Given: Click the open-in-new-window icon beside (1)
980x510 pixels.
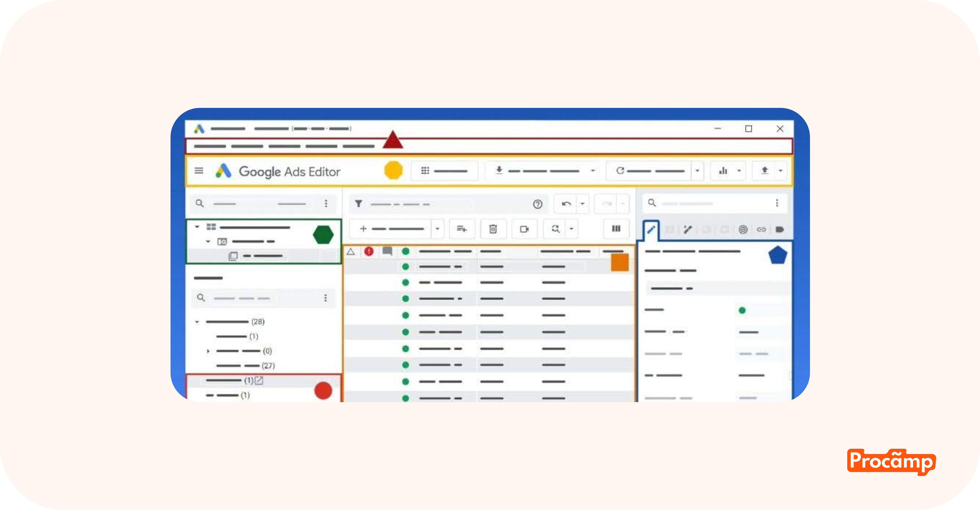Looking at the screenshot, I should coord(259,380).
